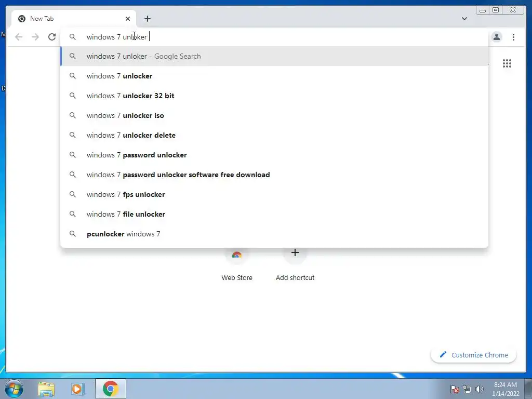Click the search icon in the address bar
This screenshot has height=399, width=532.
73,37
